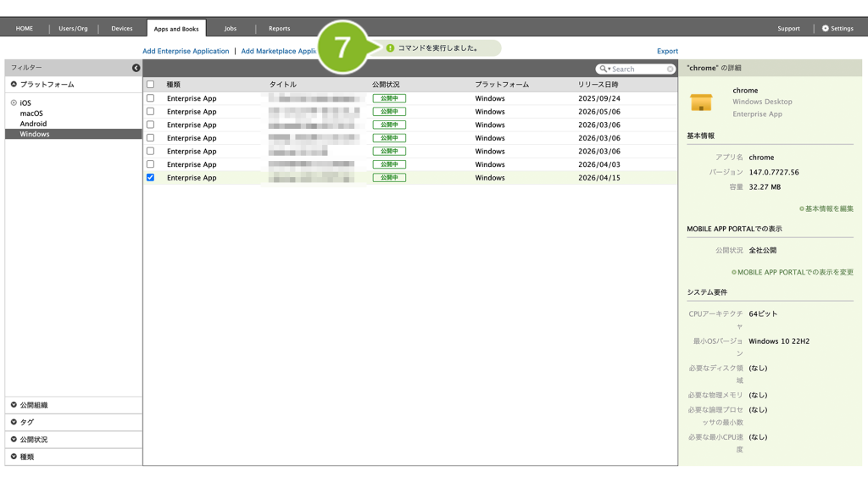Viewport: 868px width, 488px height.
Task: Click the 32.27 MB size value
Action: tap(765, 187)
